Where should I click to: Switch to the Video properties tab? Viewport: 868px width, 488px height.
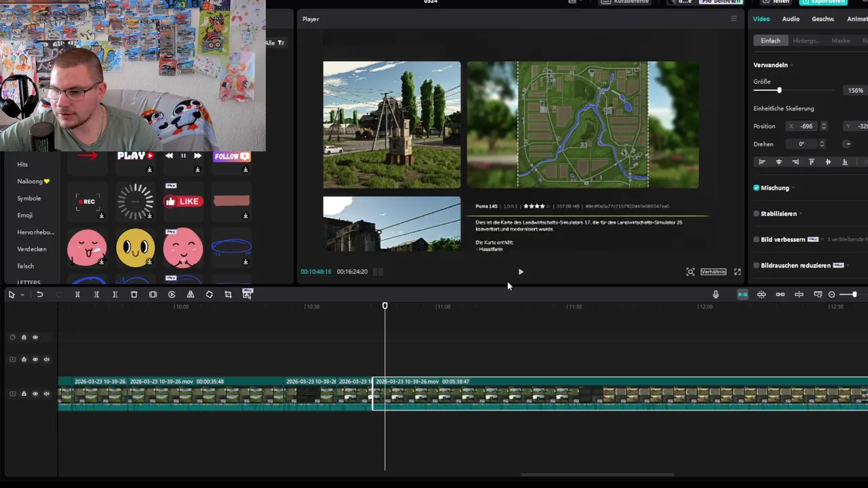[x=762, y=19]
